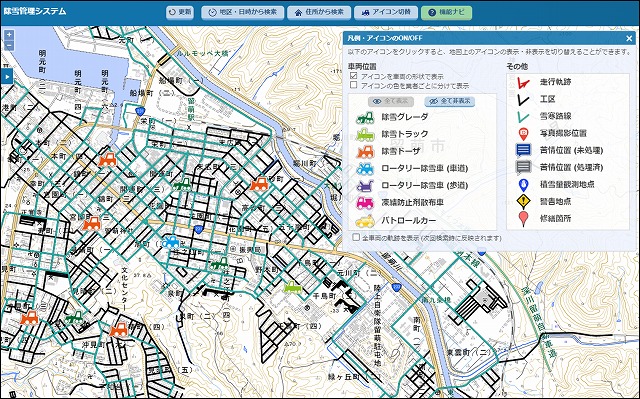Click the 全て表示 button
The width and height of the screenshot is (640, 399).
tap(391, 101)
